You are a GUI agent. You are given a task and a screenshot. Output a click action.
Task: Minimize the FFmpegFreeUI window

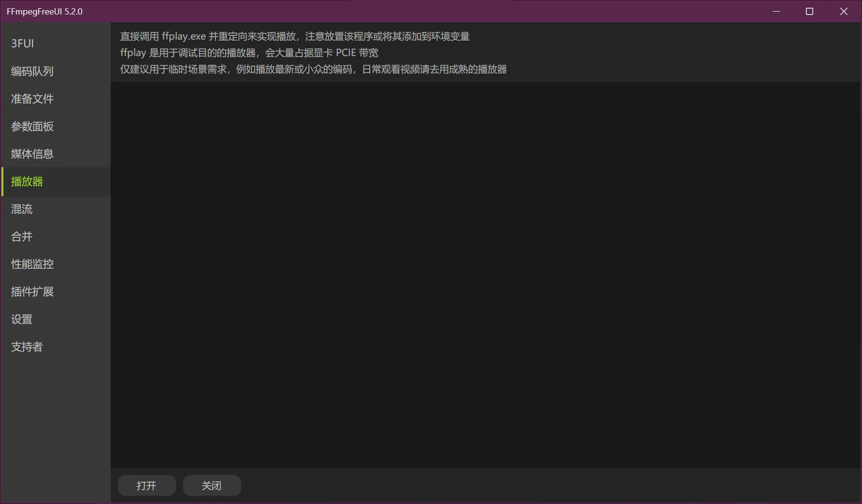coord(776,11)
